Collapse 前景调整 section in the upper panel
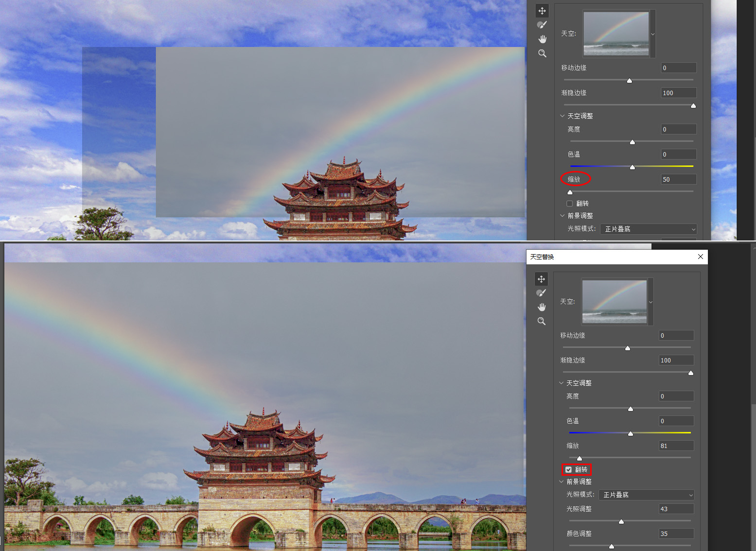Viewport: 756px width, 551px height. (x=563, y=216)
